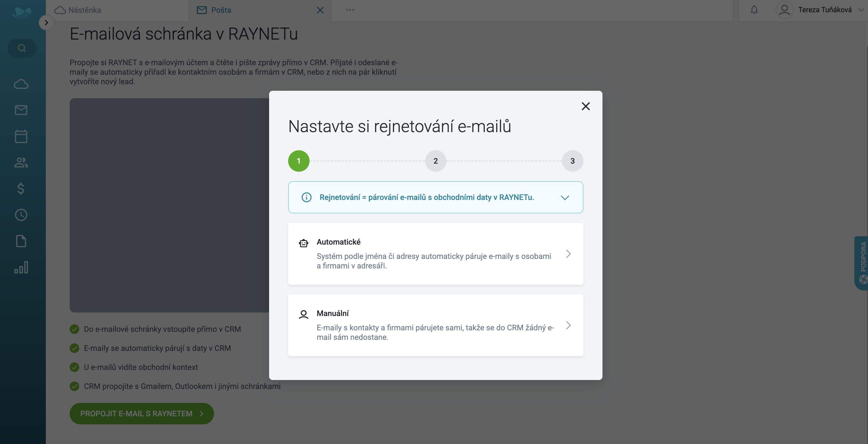Image resolution: width=868 pixels, height=444 pixels.
Task: Expand the Rejnetování info box chevron
Action: [x=565, y=198]
